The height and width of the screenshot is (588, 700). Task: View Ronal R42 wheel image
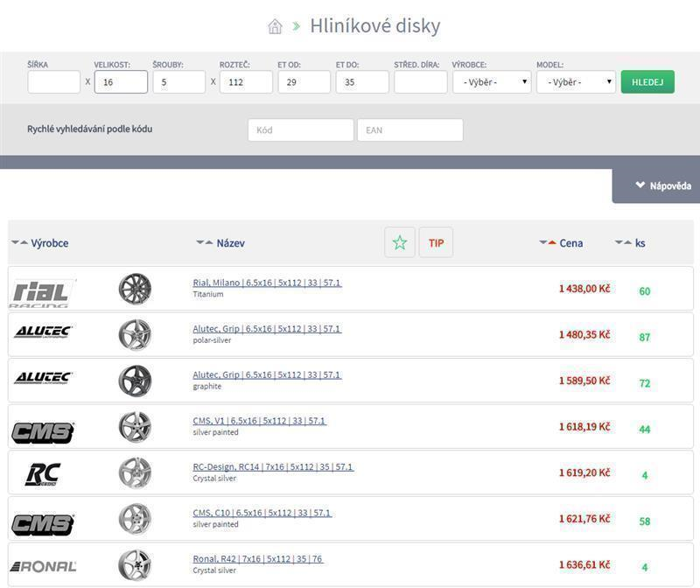click(x=135, y=564)
